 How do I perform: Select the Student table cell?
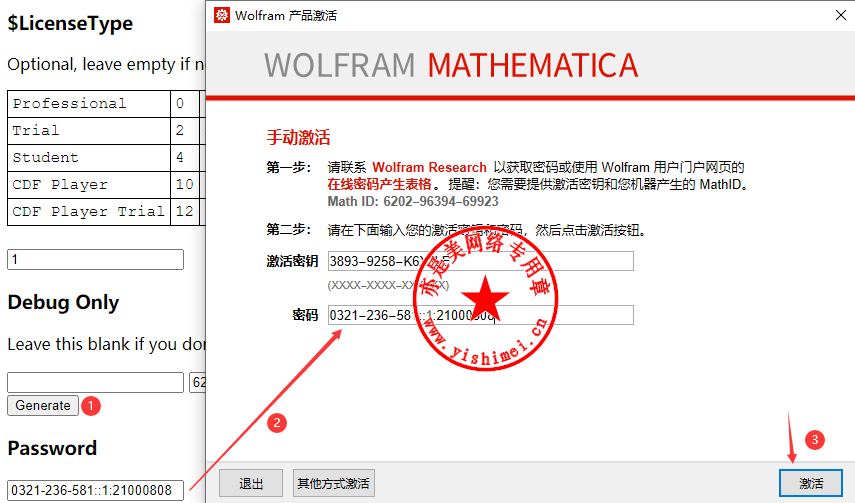click(89, 158)
